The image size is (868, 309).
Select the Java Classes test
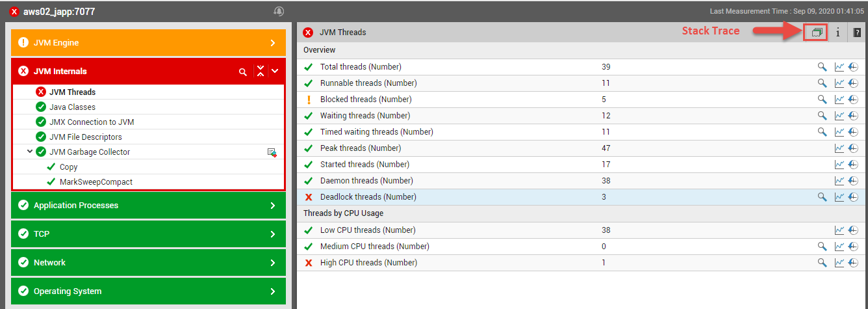click(x=72, y=107)
